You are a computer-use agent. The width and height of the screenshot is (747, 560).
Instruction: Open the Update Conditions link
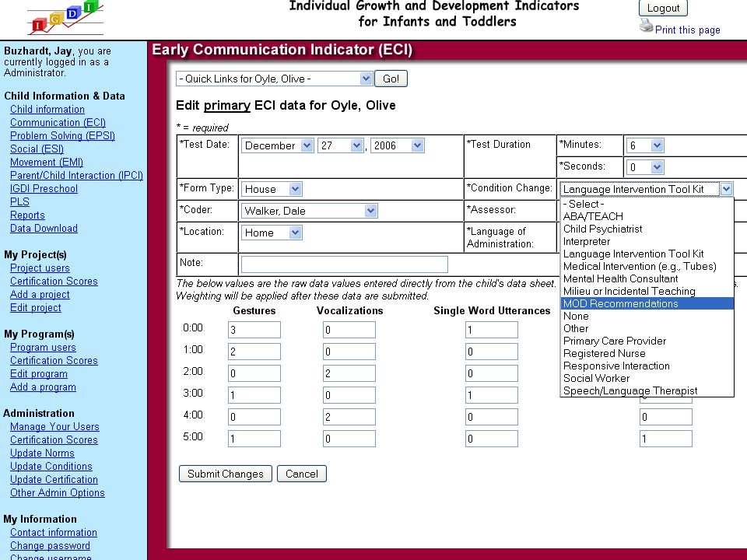51,466
